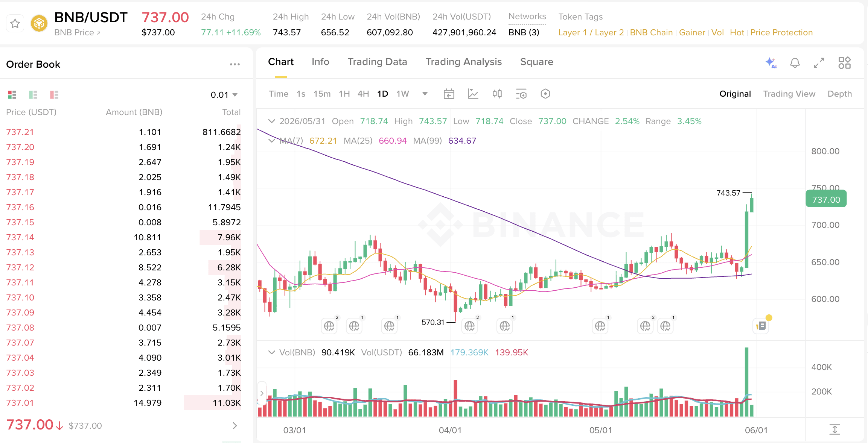This screenshot has width=868, height=443.
Task: Open the AI assistant sparkle icon
Action: (x=771, y=63)
